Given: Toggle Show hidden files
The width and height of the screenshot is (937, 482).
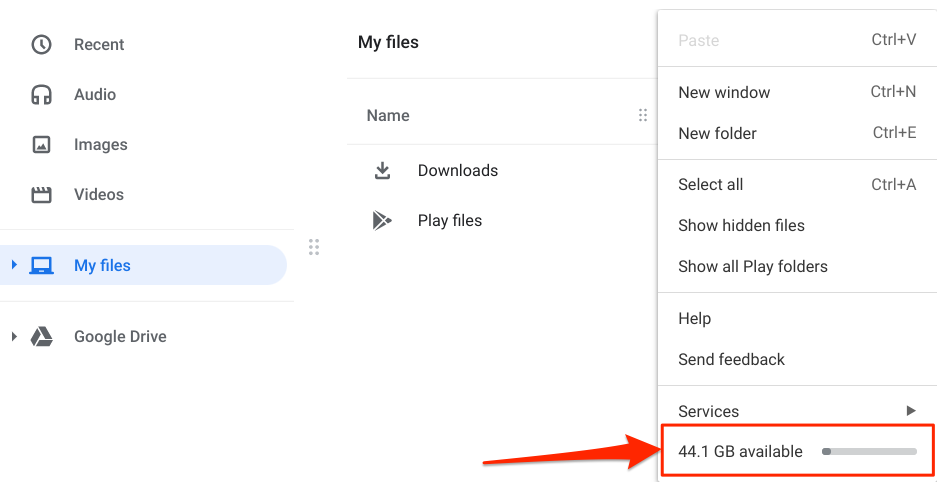Looking at the screenshot, I should coord(741,225).
